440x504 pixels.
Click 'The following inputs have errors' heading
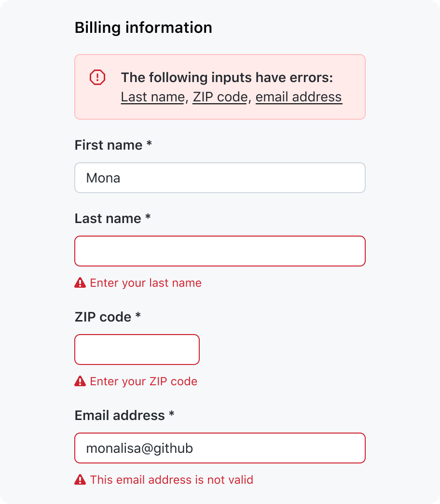pos(227,77)
